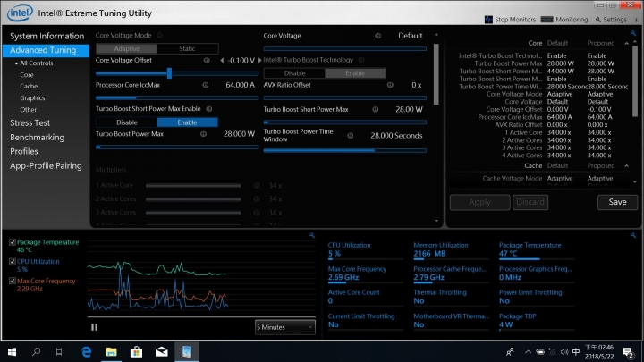
Task: Select Graphics under Advanced Tuning
Action: 32,98
